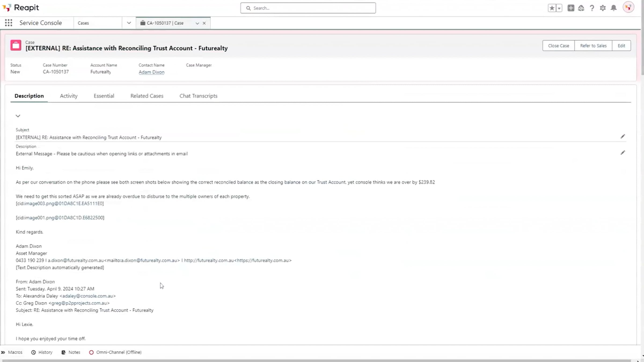Image resolution: width=644 pixels, height=362 pixels.
Task: Click the Favorites star icon
Action: 552,8
